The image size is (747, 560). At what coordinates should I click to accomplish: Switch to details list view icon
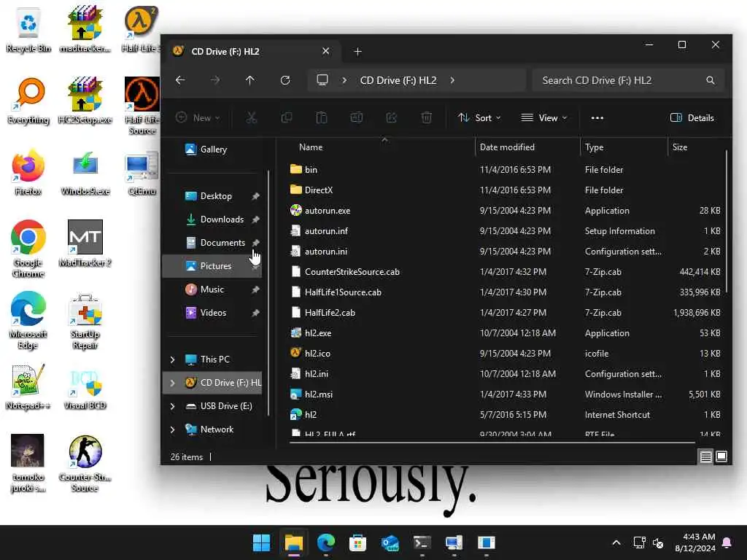coord(705,456)
